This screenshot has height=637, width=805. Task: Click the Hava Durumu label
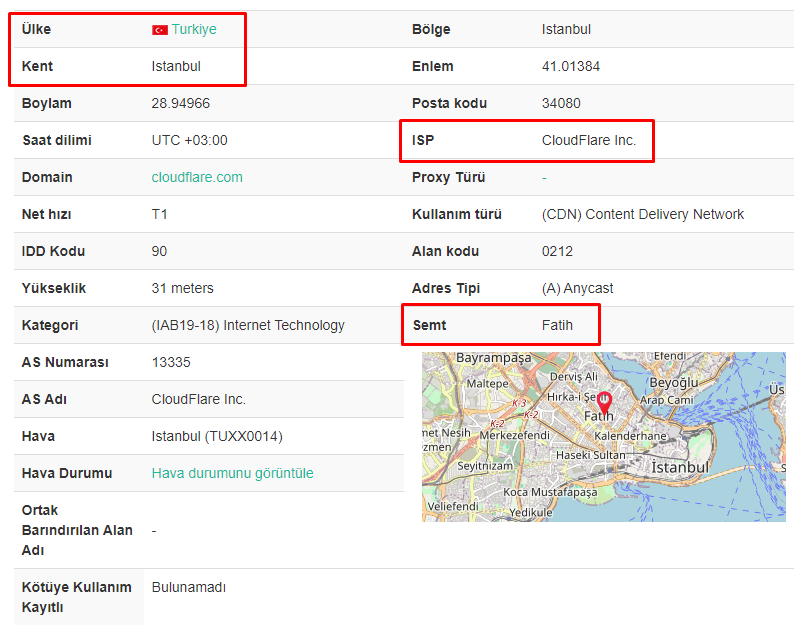pyautogui.click(x=67, y=473)
